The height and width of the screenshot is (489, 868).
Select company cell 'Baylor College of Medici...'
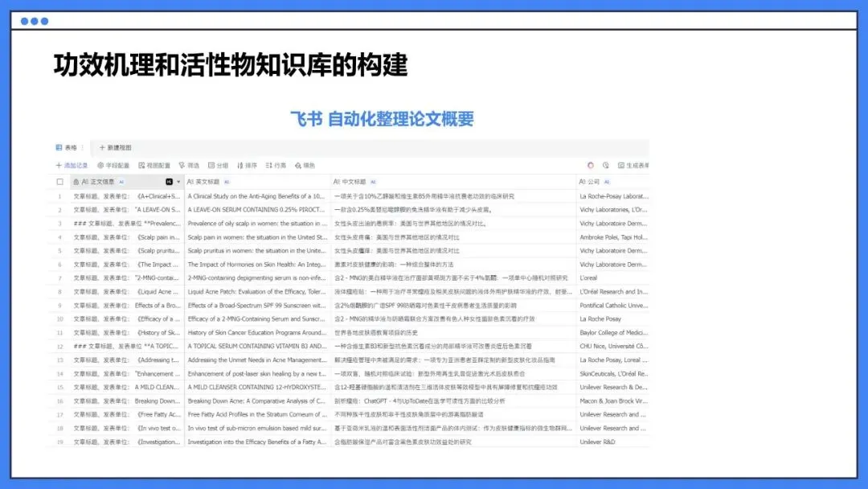pos(612,333)
